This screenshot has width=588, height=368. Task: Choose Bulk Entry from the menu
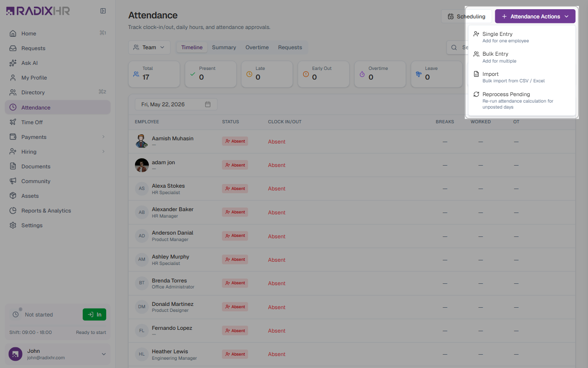(521, 57)
